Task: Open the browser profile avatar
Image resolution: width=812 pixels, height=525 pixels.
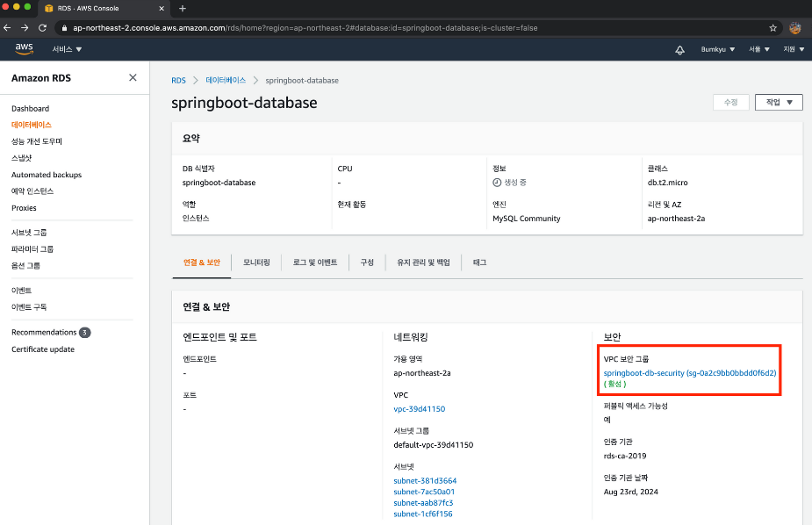Action: click(795, 28)
